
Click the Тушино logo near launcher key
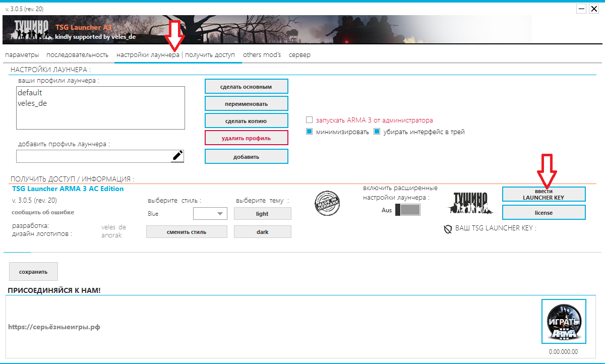pos(470,203)
